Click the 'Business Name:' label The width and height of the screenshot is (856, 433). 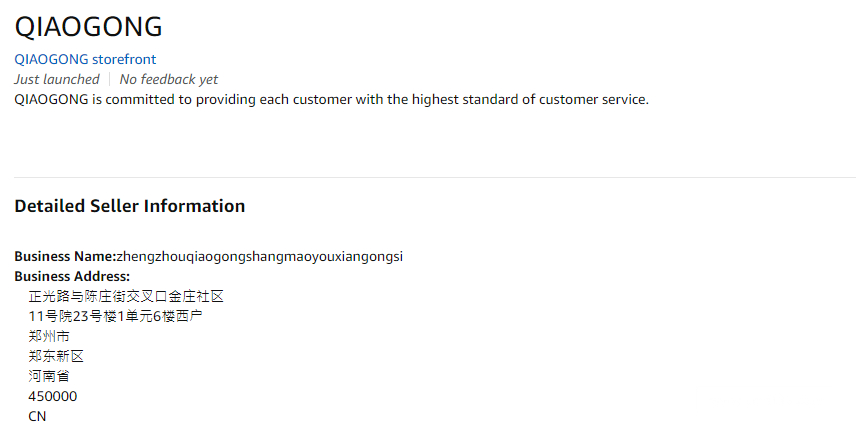[65, 256]
